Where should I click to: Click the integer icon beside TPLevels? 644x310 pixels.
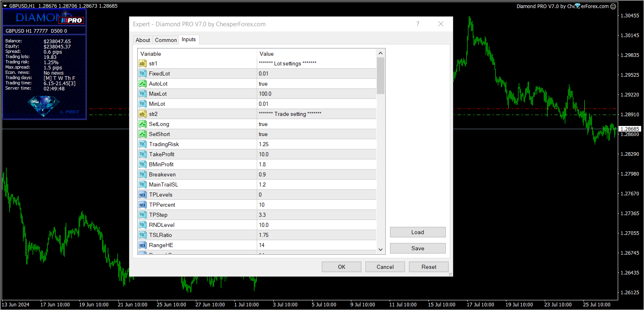(143, 195)
